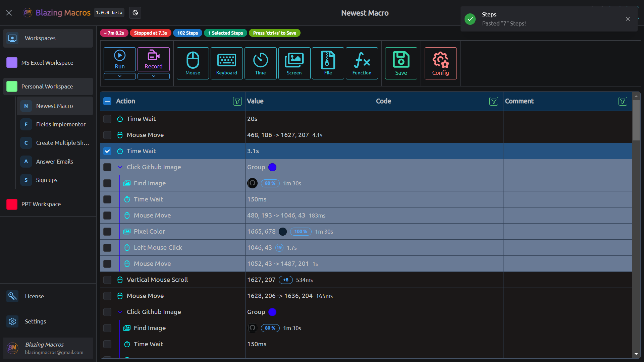Open the Keyboard step tool

click(x=227, y=63)
